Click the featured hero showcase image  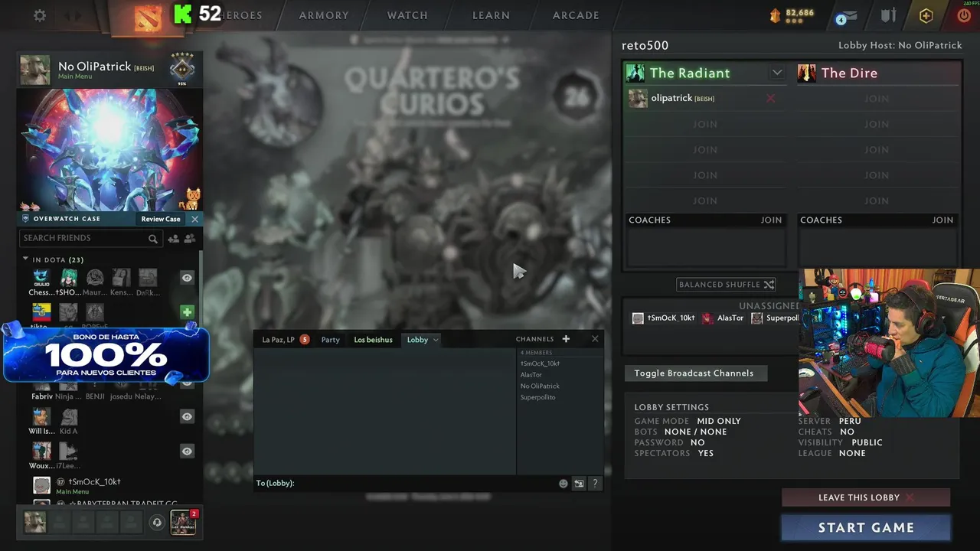(x=109, y=150)
